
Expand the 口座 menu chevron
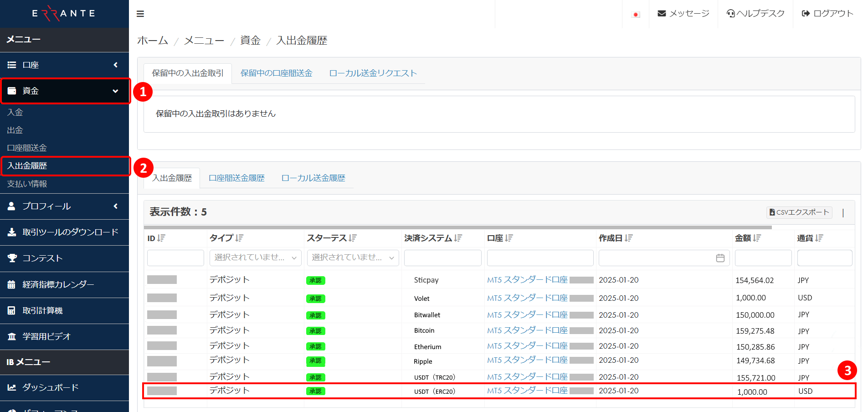coord(115,65)
